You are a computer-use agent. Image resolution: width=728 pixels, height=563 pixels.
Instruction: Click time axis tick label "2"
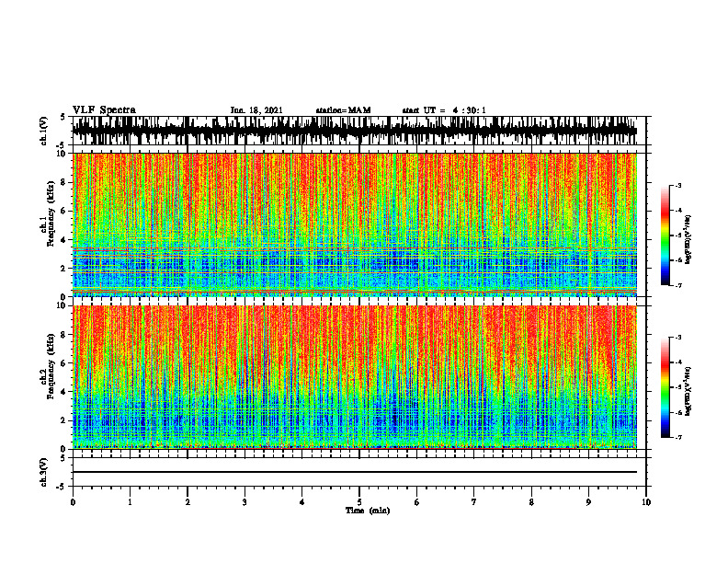(188, 502)
